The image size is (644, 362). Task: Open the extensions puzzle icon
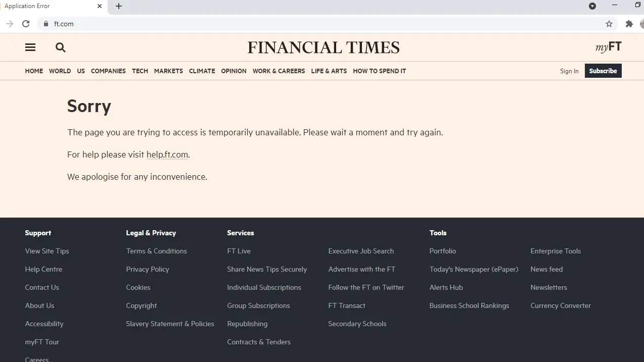[629, 24]
